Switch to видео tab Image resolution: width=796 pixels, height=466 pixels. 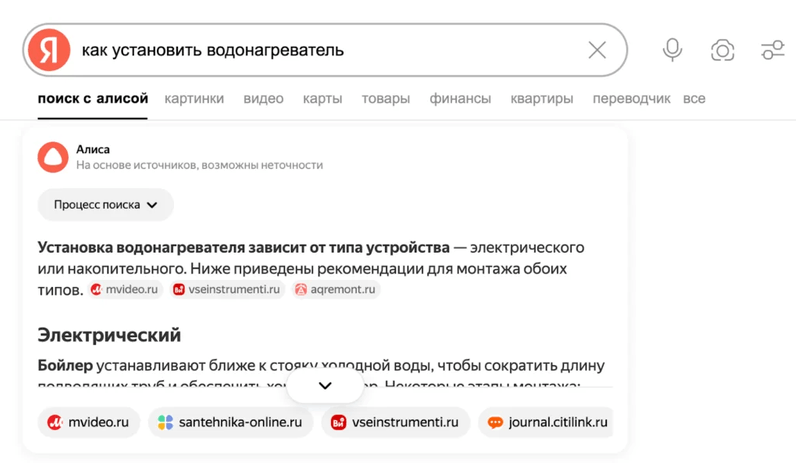pos(263,98)
